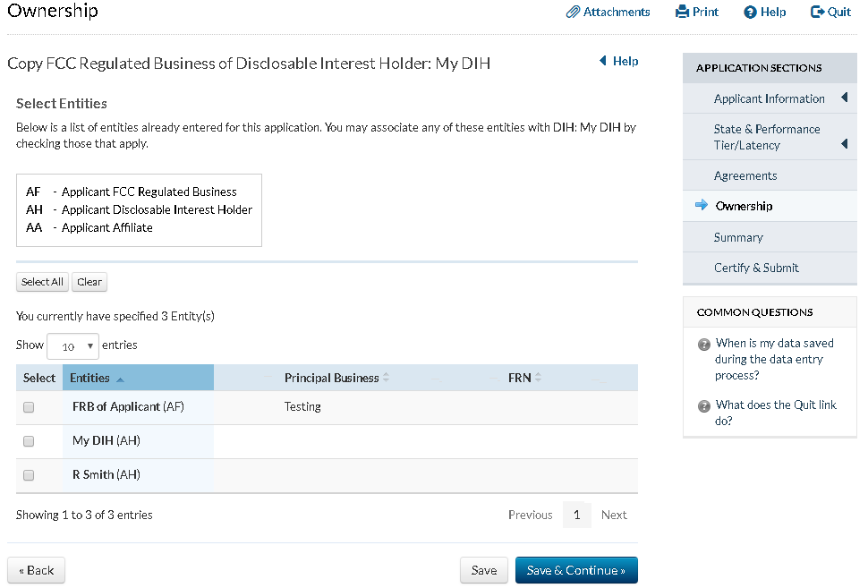Click the Attachments paperclip icon
The image size is (868, 588).
573,13
